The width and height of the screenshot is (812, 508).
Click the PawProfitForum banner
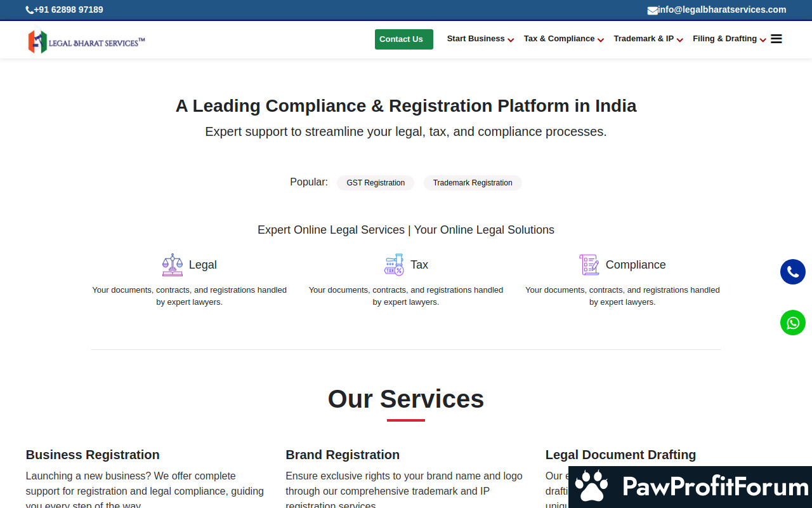(690, 487)
